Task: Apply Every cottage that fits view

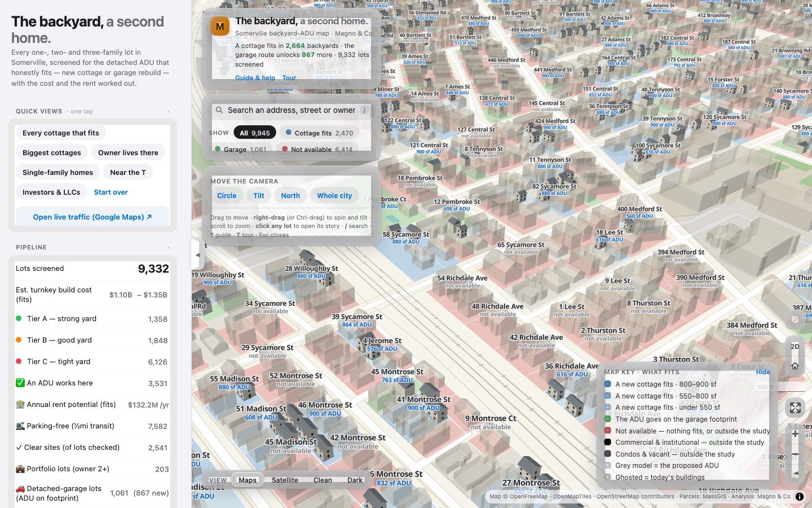Action: click(61, 133)
